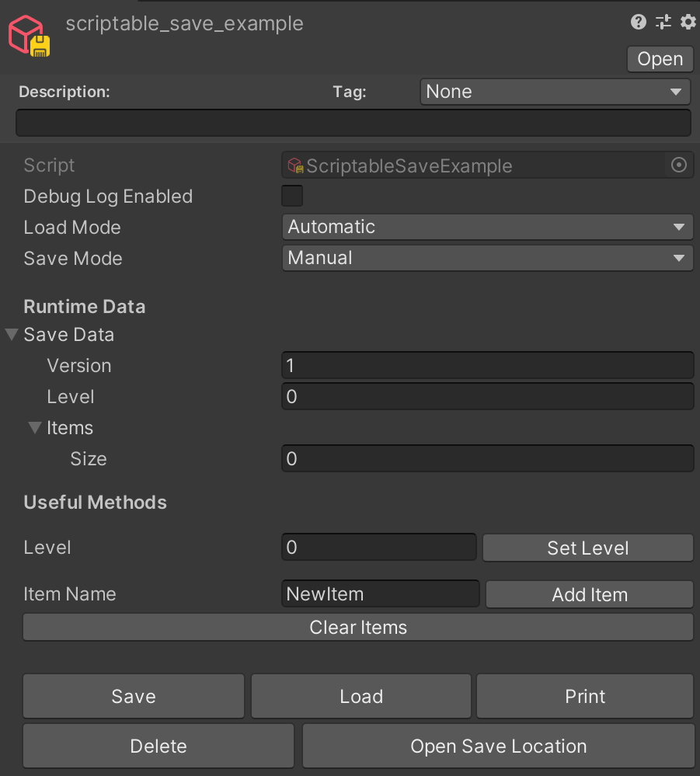This screenshot has height=776, width=700.
Task: Open the preset selector sliders icon
Action: pos(663,22)
